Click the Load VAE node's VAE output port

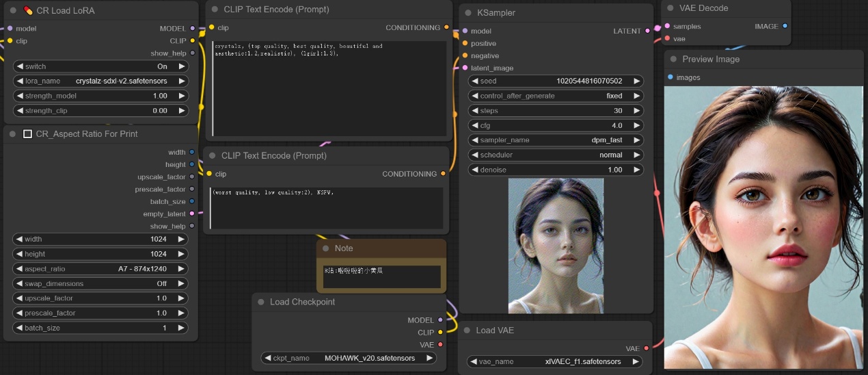point(647,348)
